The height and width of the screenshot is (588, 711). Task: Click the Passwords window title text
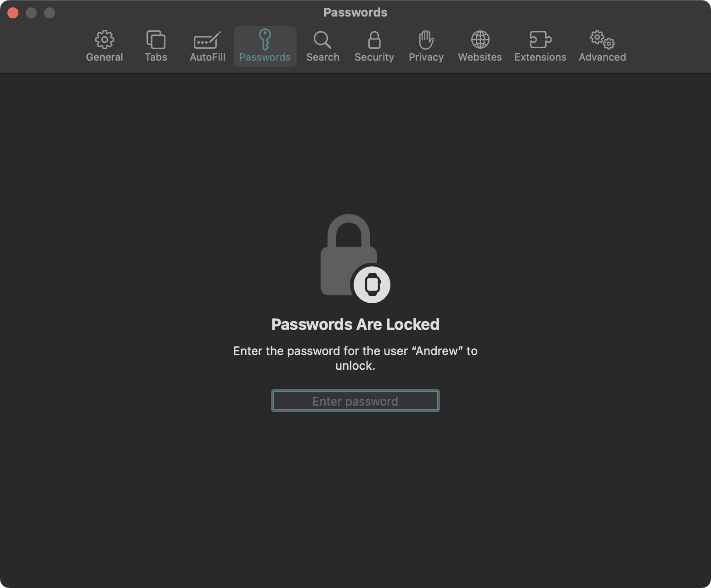coord(355,12)
